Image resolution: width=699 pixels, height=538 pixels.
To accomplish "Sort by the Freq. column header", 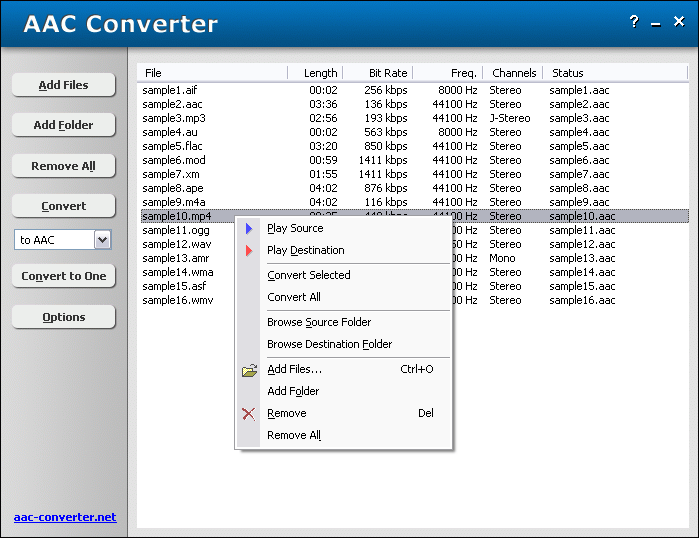I will coord(448,73).
